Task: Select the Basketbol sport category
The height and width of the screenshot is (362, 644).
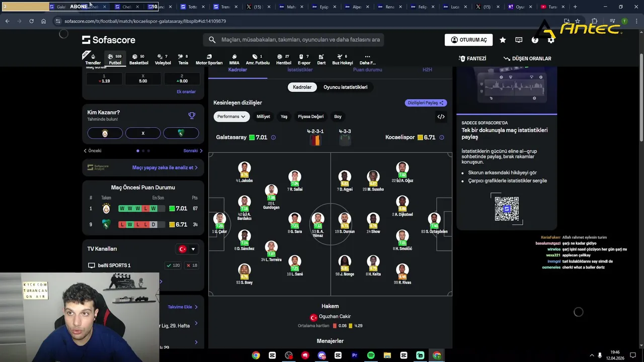Action: [x=139, y=59]
